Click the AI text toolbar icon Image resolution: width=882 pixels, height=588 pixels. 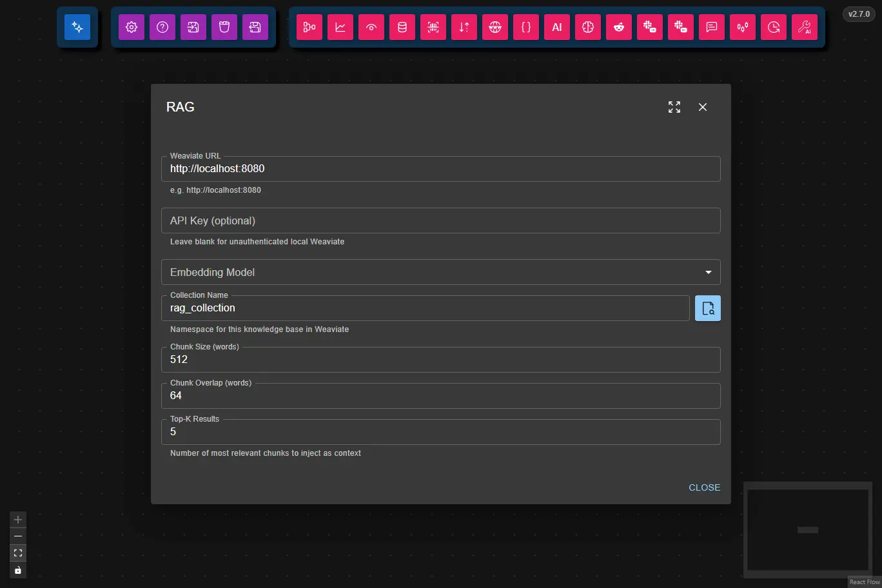[557, 27]
